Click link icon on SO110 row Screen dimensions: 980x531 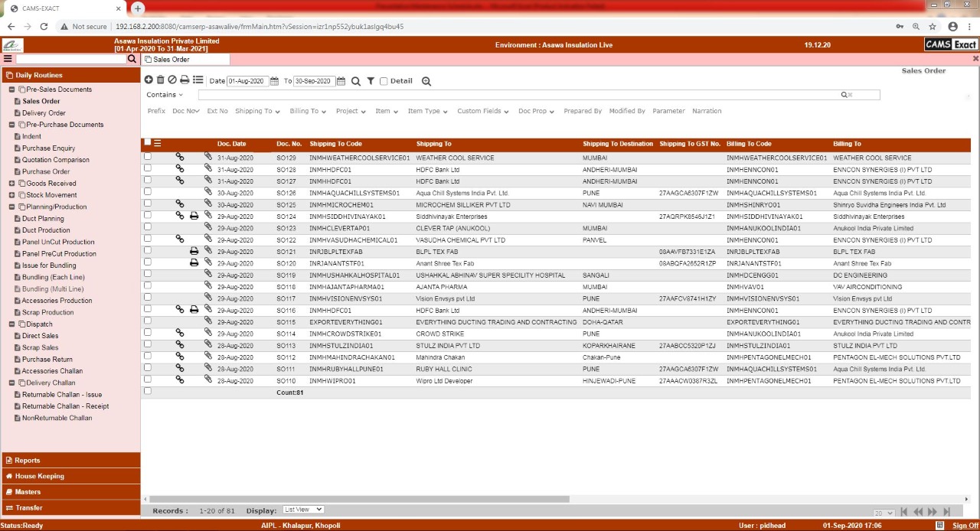coord(180,380)
